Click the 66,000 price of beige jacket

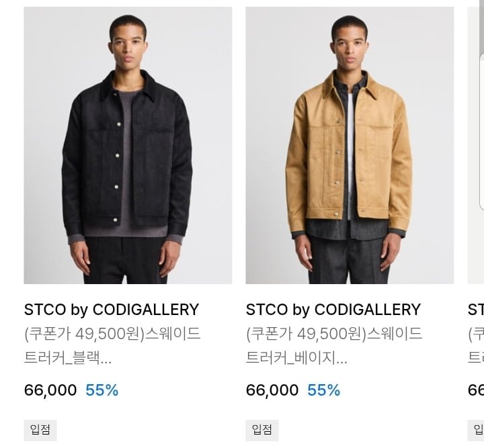[x=272, y=390]
